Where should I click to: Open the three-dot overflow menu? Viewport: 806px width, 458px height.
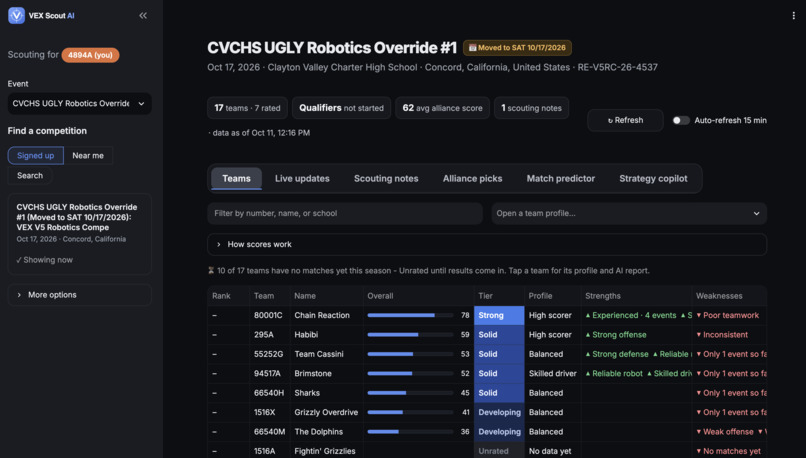point(794,15)
